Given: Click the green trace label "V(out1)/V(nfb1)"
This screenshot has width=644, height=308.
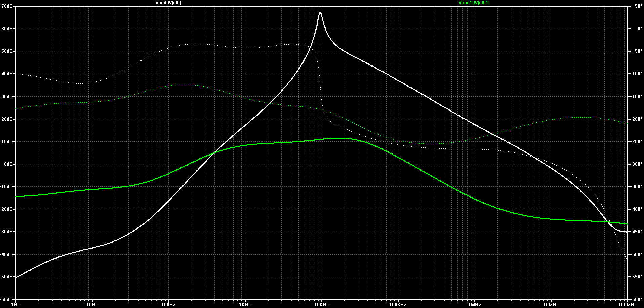Looking at the screenshot, I should tap(474, 3).
